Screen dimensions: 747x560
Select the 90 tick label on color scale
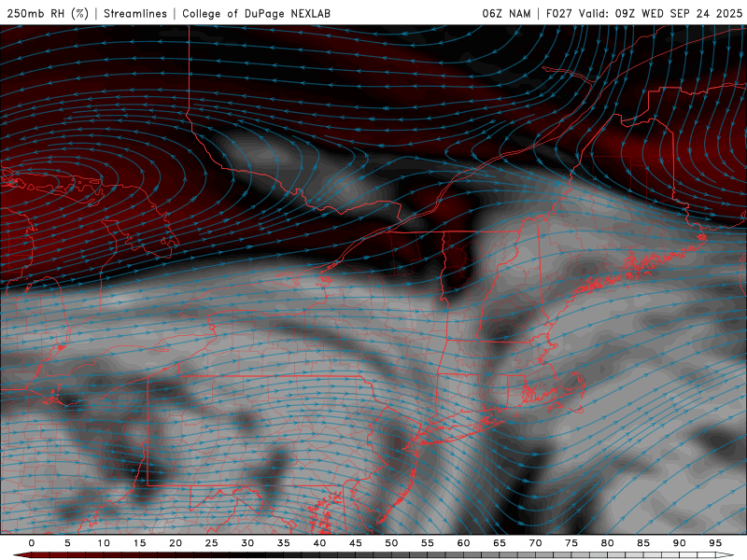pyautogui.click(x=679, y=543)
